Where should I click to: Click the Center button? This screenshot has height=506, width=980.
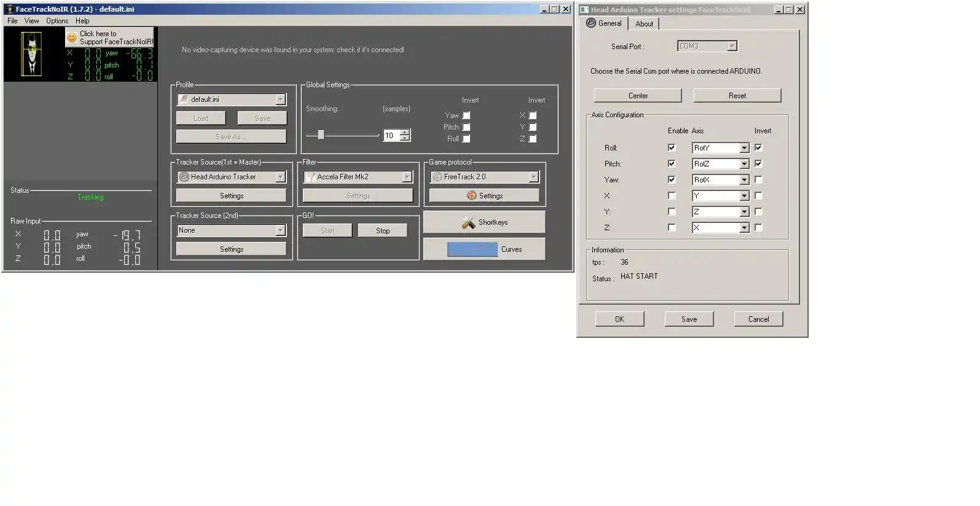coord(638,96)
